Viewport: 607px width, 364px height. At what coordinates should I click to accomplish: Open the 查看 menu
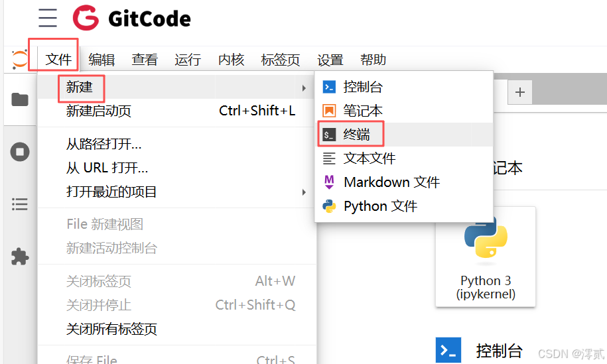tap(145, 60)
